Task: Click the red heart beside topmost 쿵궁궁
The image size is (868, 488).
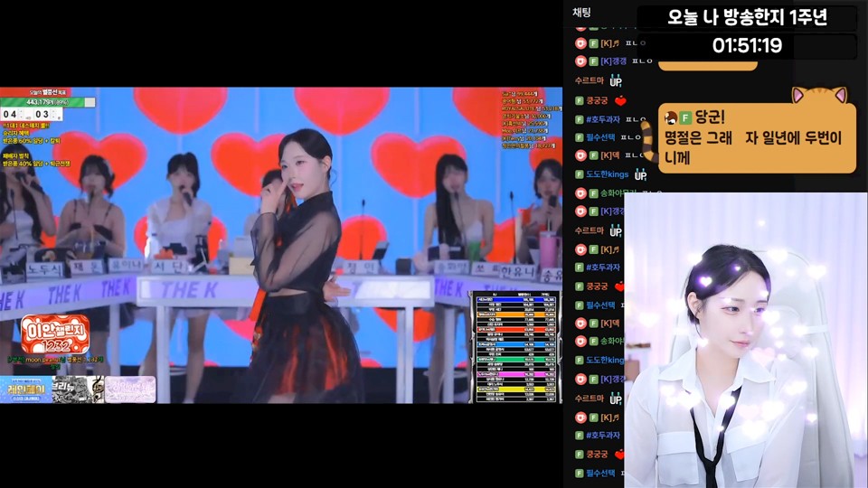Action: click(x=620, y=100)
